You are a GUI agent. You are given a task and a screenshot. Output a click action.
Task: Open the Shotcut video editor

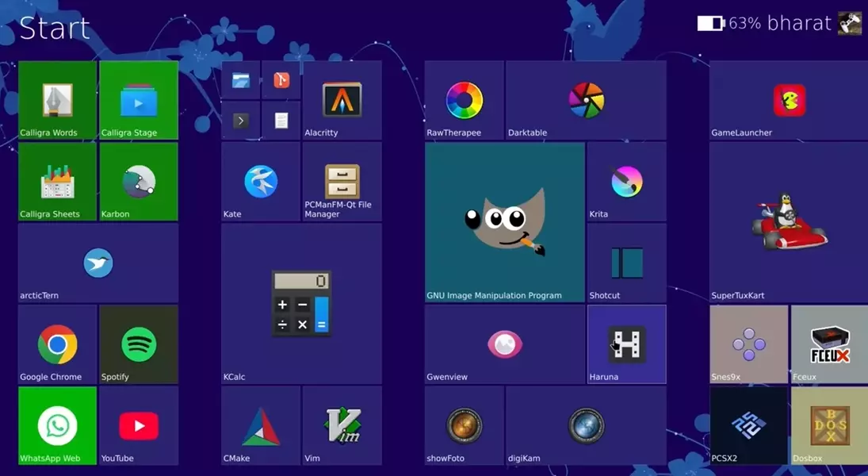point(625,262)
